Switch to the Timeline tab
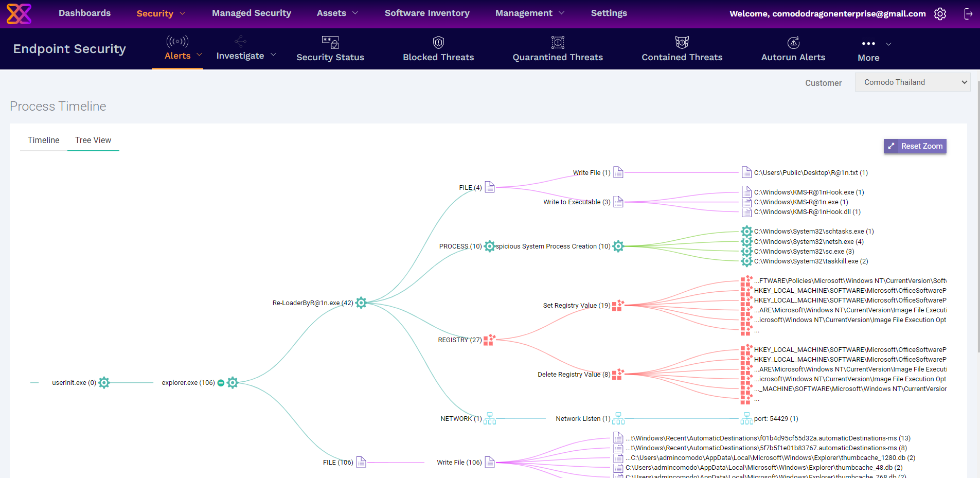 [43, 140]
